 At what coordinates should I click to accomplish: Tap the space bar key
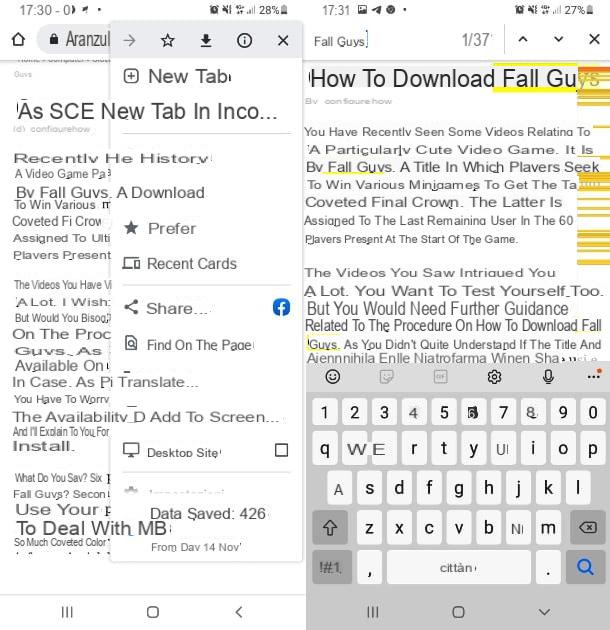click(x=459, y=567)
